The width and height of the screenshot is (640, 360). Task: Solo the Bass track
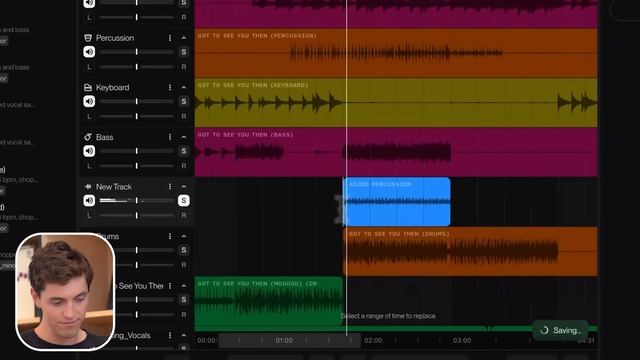click(184, 151)
